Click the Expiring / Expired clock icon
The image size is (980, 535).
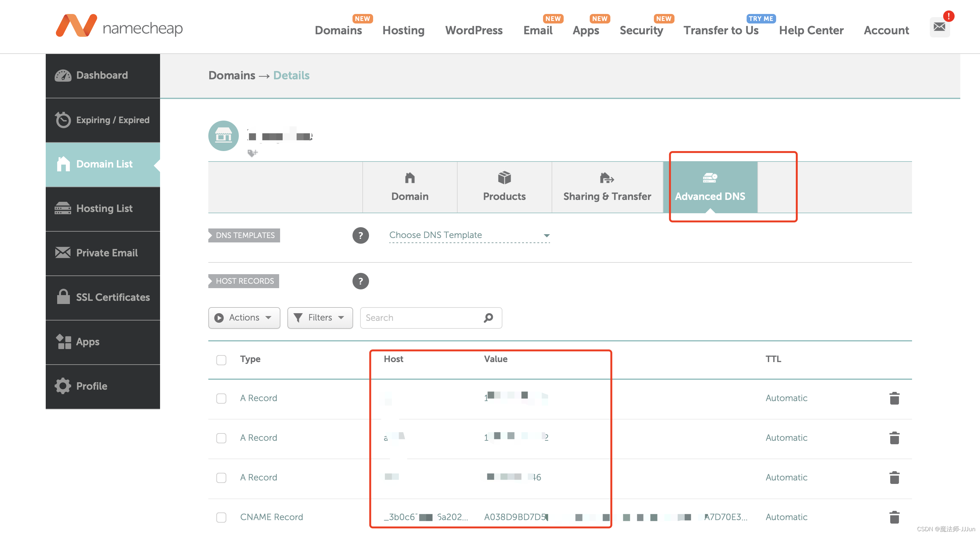63,120
